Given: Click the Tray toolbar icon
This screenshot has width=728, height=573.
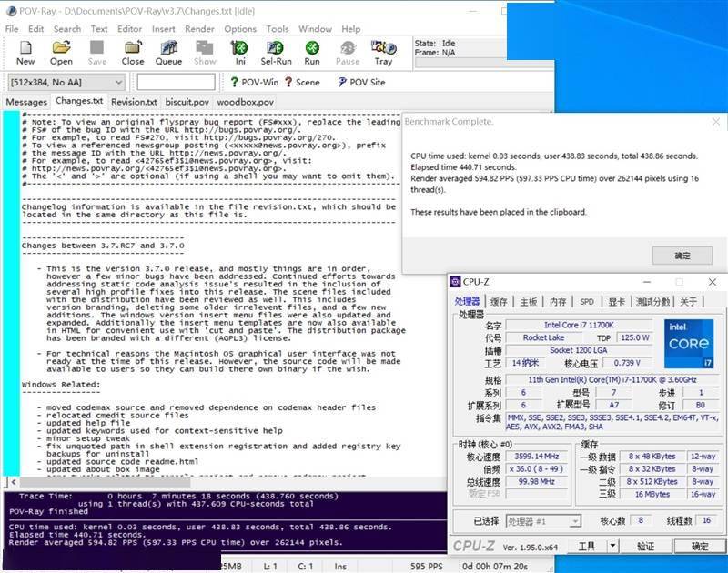Looking at the screenshot, I should pyautogui.click(x=383, y=53).
